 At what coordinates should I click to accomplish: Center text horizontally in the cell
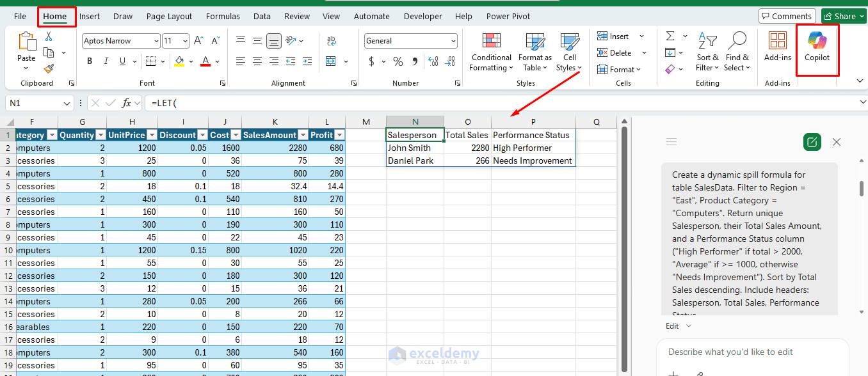(257, 61)
